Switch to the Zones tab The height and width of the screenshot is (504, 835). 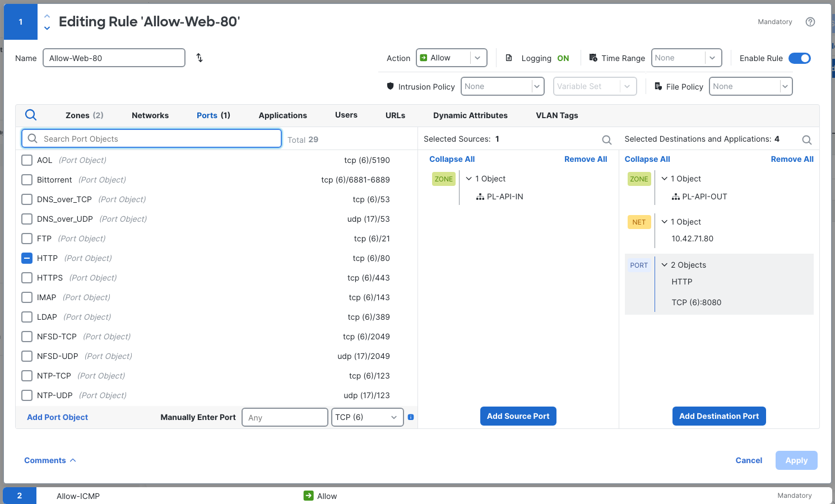(x=84, y=115)
